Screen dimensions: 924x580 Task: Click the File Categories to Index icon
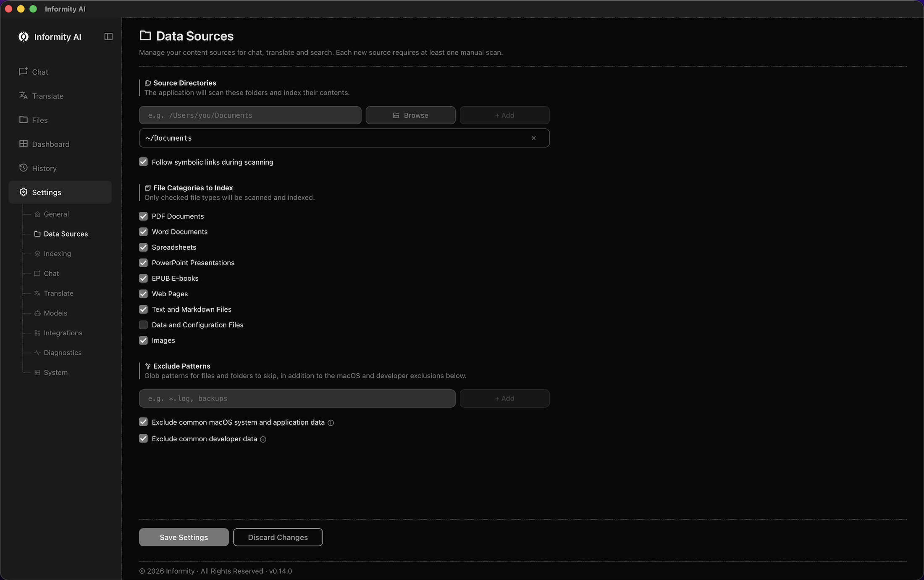(147, 188)
